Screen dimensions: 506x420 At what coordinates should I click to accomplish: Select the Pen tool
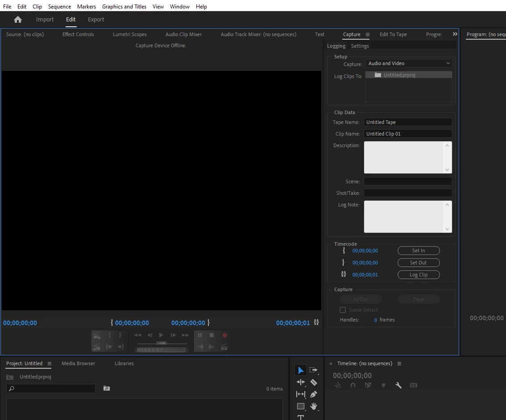click(x=313, y=394)
